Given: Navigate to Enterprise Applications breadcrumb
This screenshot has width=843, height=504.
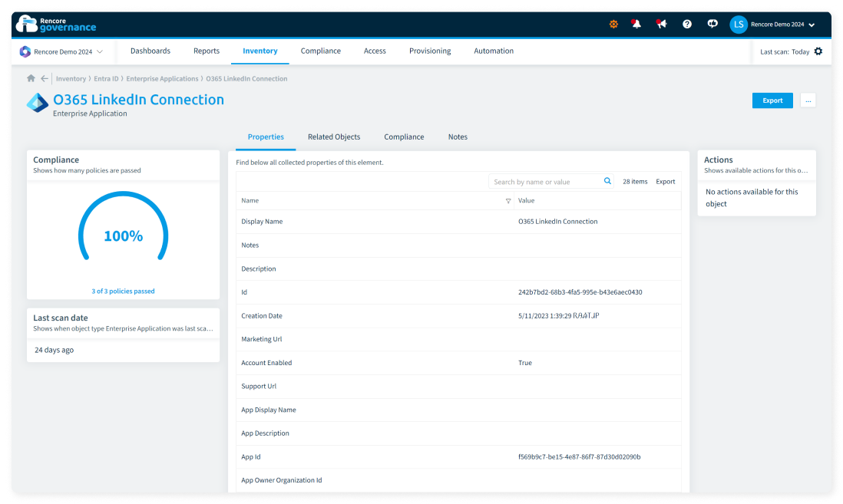Looking at the screenshot, I should [x=162, y=78].
